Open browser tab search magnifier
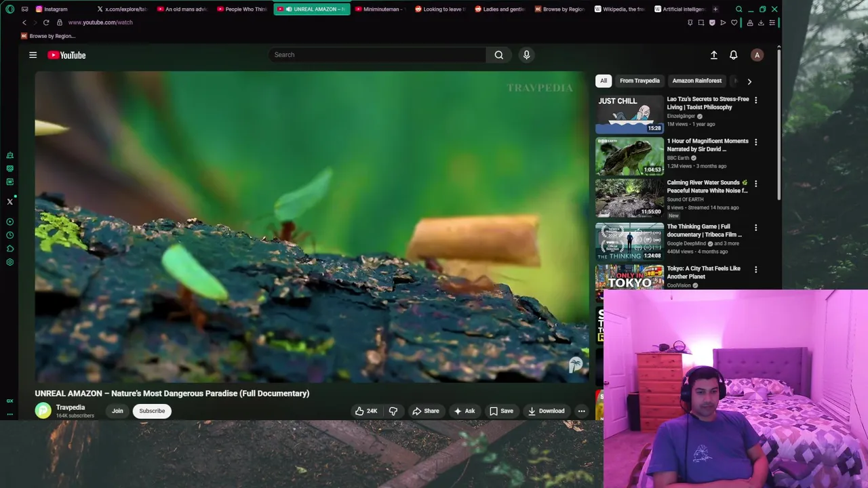This screenshot has height=488, width=868. point(739,9)
